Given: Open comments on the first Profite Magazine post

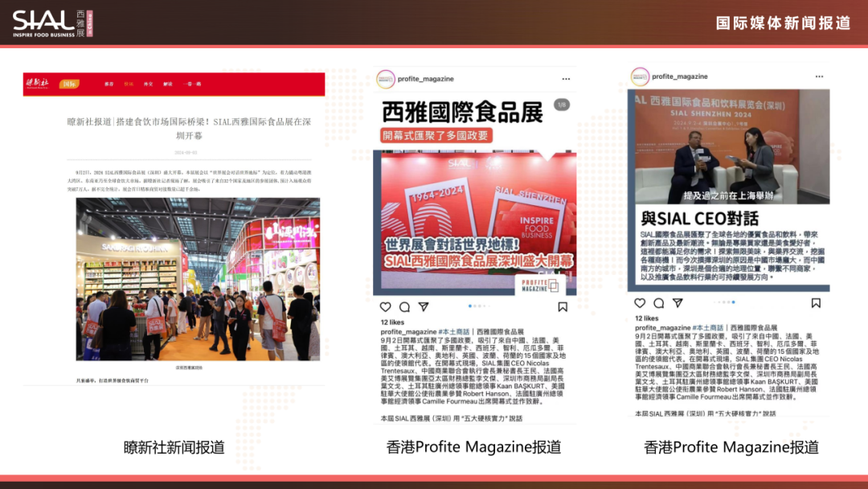Looking at the screenshot, I should pyautogui.click(x=404, y=306).
